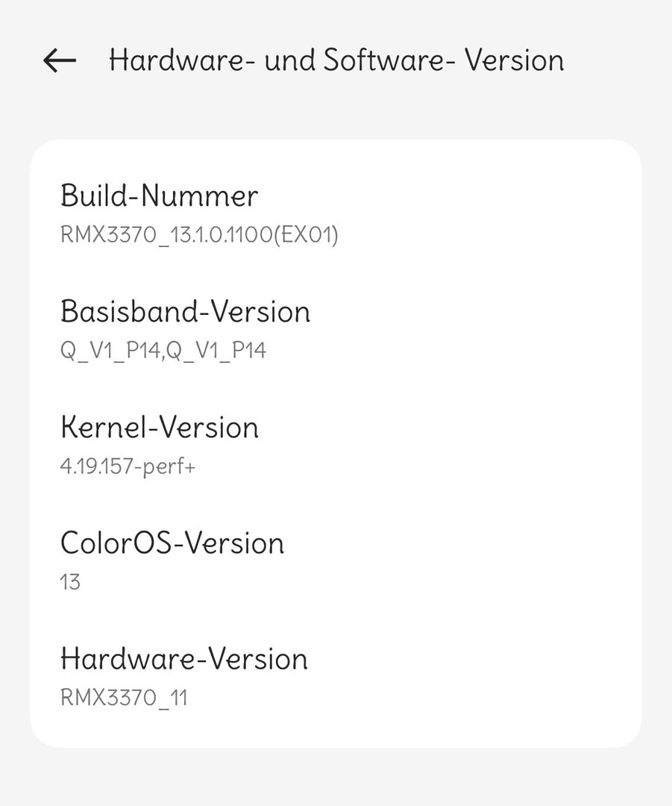Tap the back arrow icon

point(60,60)
